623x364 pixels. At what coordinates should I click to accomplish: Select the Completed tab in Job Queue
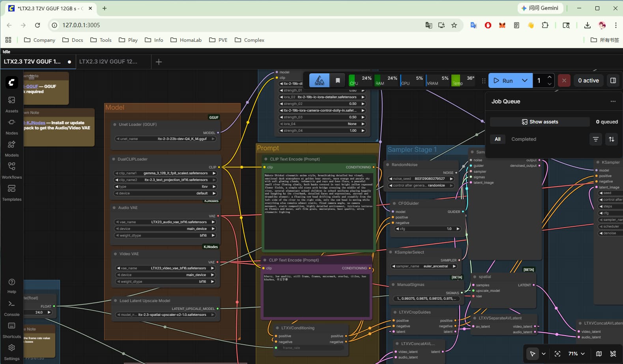pyautogui.click(x=523, y=139)
